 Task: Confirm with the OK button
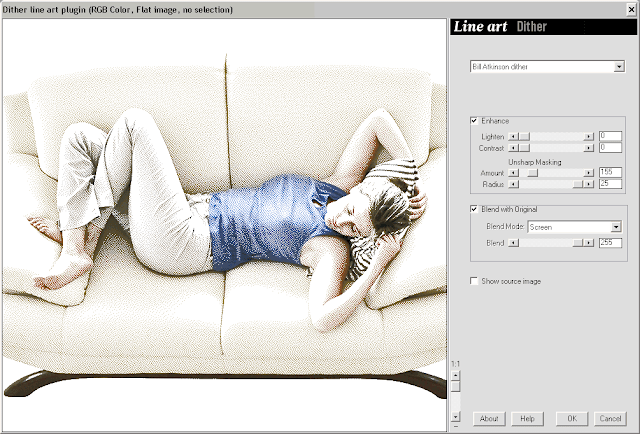coord(572,418)
